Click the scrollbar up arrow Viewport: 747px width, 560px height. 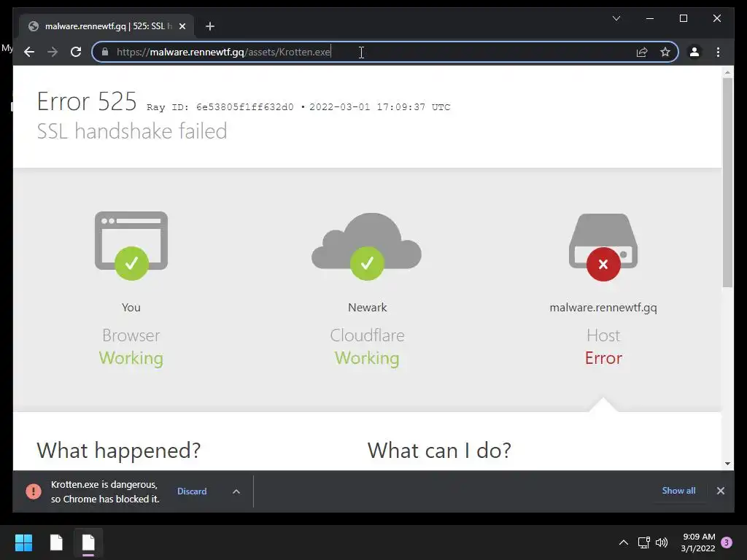[x=727, y=73]
